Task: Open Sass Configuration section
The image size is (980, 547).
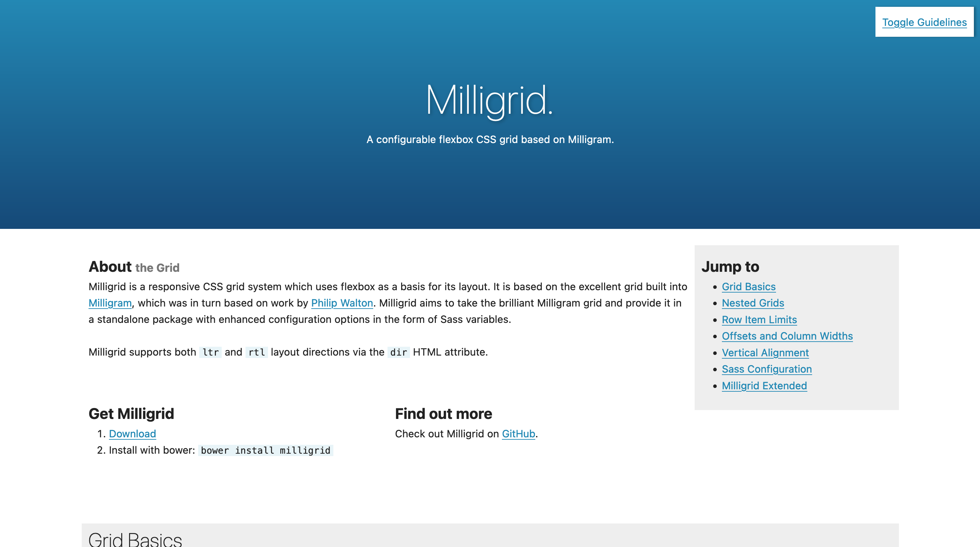Action: (x=766, y=369)
